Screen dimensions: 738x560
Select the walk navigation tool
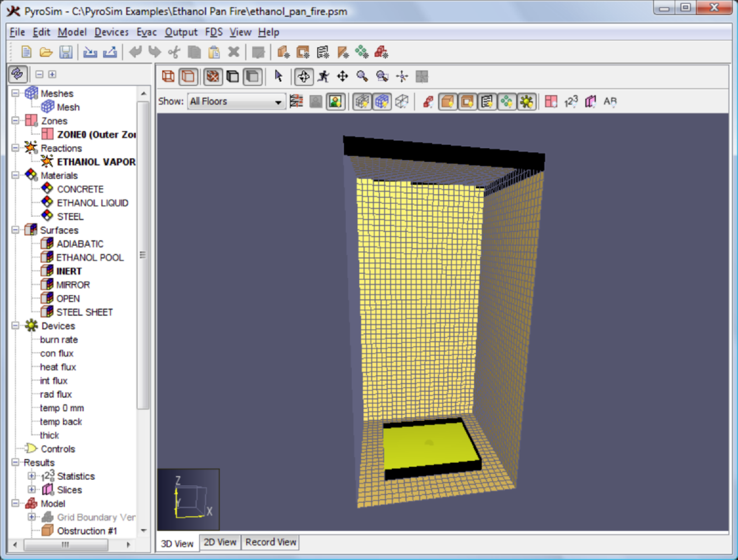pyautogui.click(x=323, y=76)
